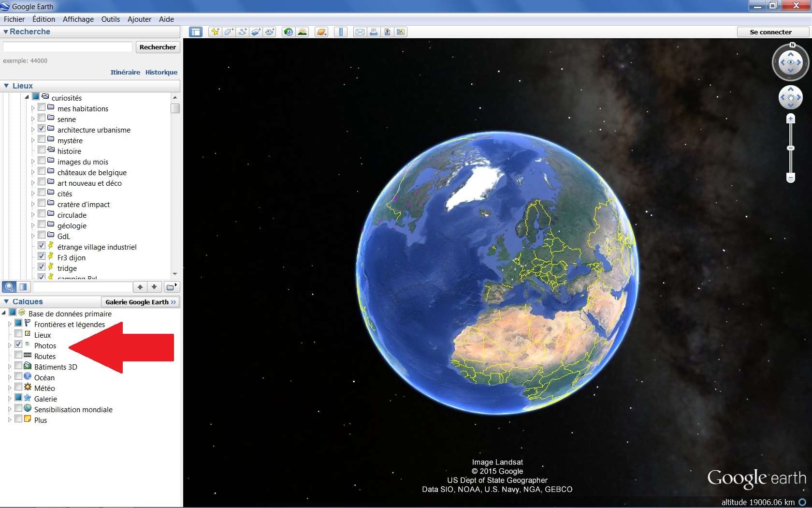Image resolution: width=812 pixels, height=508 pixels.
Task: Enable the Bâtiments 3D layer checkbox
Action: coord(18,366)
